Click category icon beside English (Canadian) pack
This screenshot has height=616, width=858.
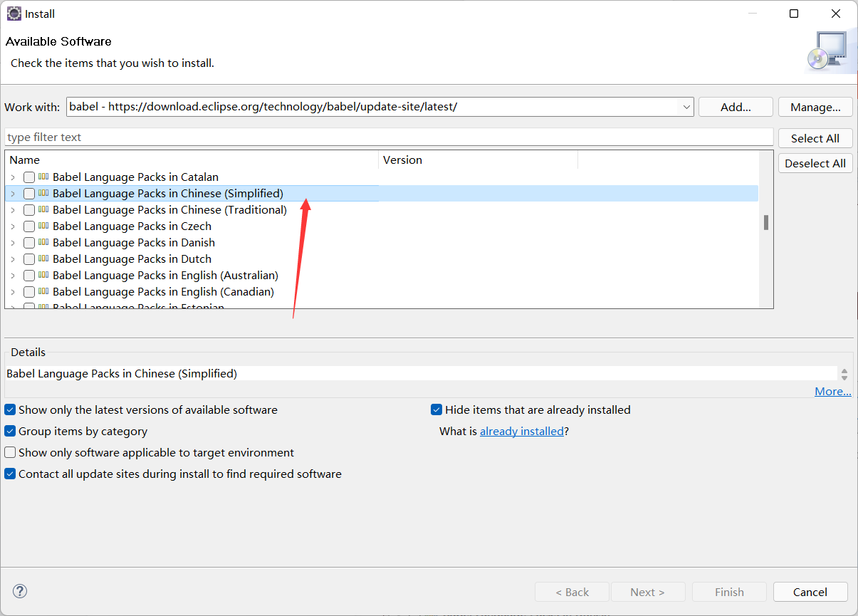43,291
